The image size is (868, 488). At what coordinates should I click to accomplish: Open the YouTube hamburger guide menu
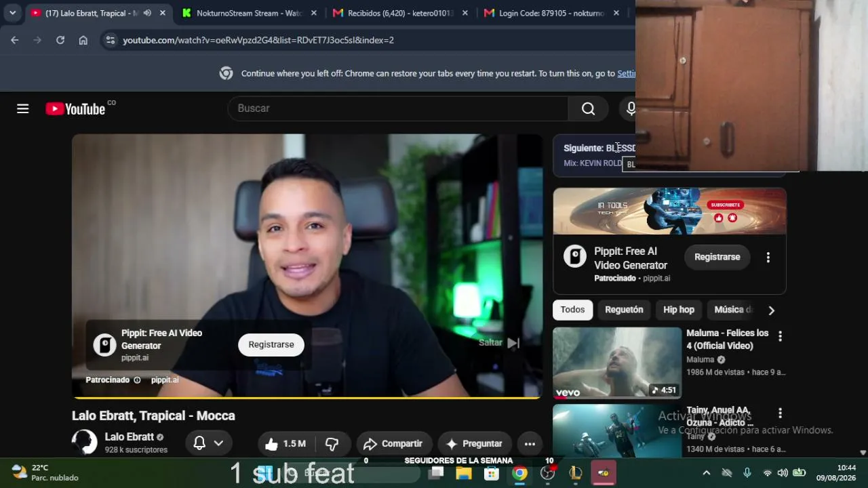click(x=23, y=108)
